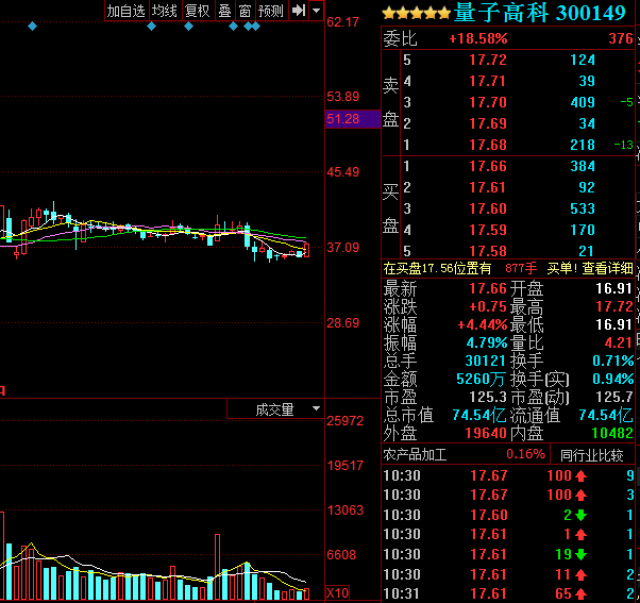Click the X10 volume scale label
The width and height of the screenshot is (640, 603).
[x=341, y=594]
